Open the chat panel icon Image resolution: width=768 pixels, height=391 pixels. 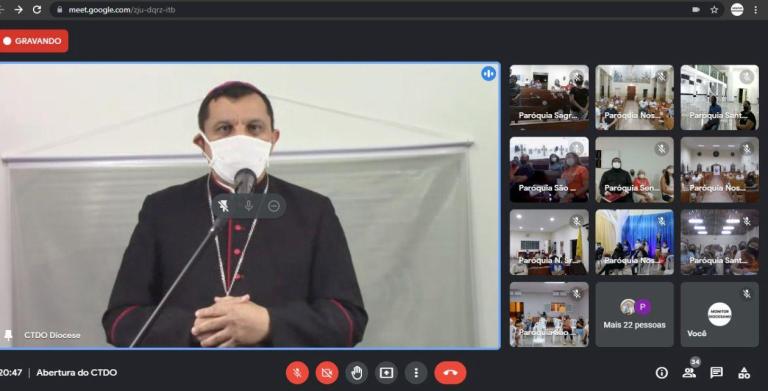point(717,372)
